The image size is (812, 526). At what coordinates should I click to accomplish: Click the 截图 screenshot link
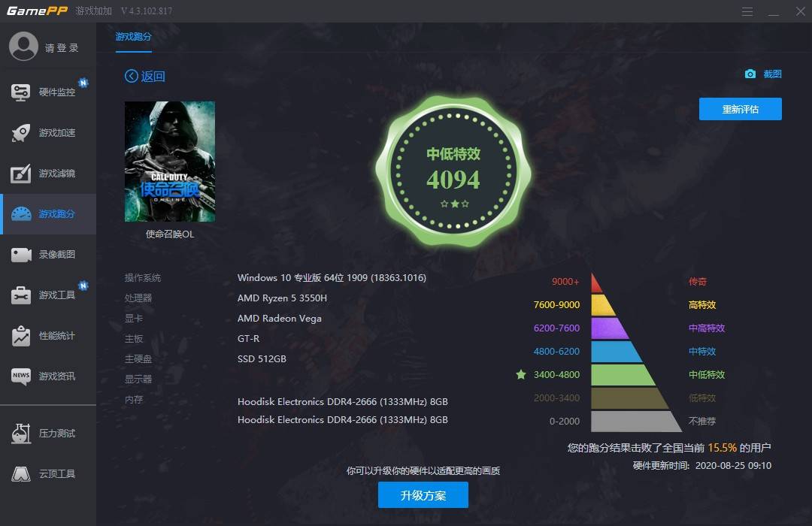tap(772, 74)
